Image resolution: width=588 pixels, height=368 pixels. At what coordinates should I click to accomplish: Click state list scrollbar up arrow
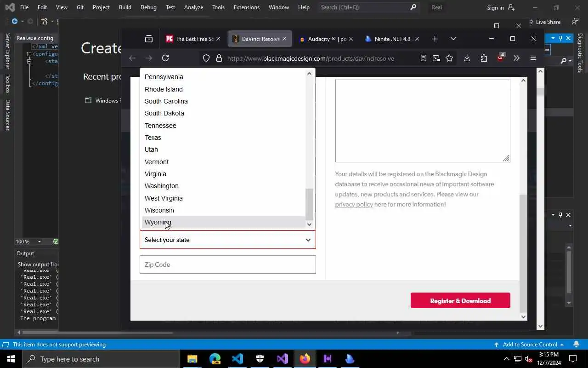click(x=309, y=73)
